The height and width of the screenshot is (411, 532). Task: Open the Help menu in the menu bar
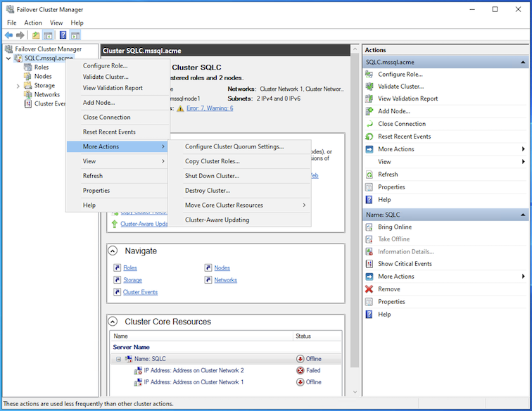click(77, 23)
